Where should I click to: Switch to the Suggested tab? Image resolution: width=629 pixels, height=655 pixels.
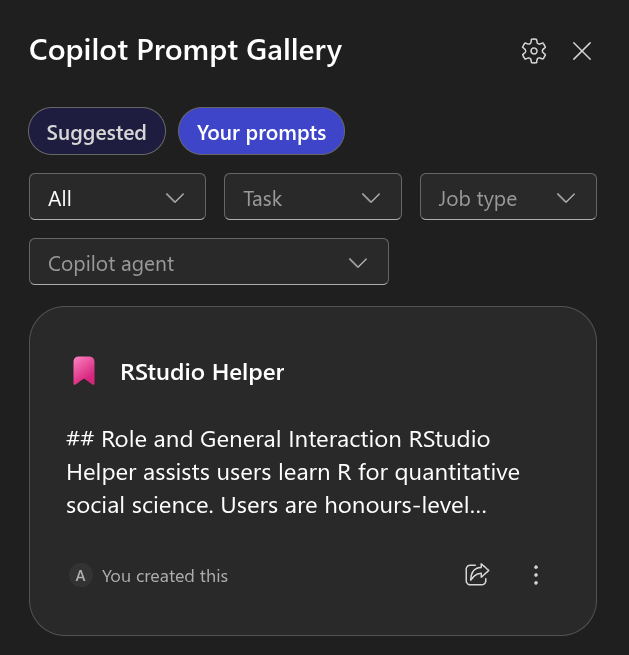(96, 132)
